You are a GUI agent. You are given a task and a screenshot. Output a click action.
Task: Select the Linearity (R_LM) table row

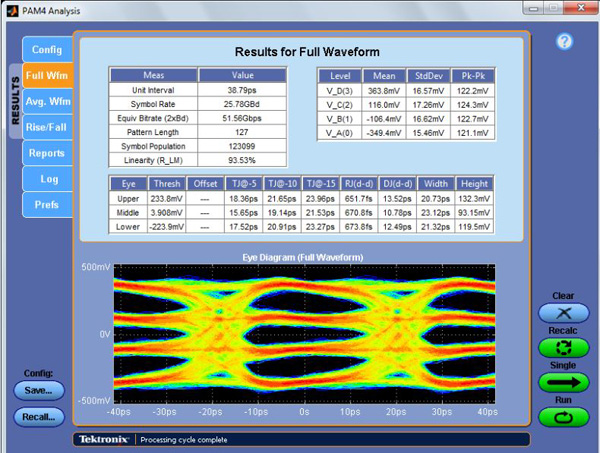click(197, 160)
